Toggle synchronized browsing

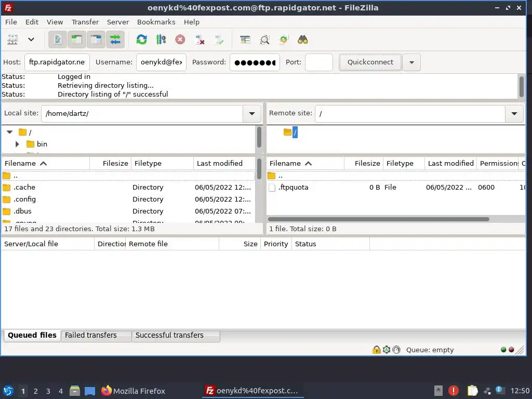click(x=284, y=39)
